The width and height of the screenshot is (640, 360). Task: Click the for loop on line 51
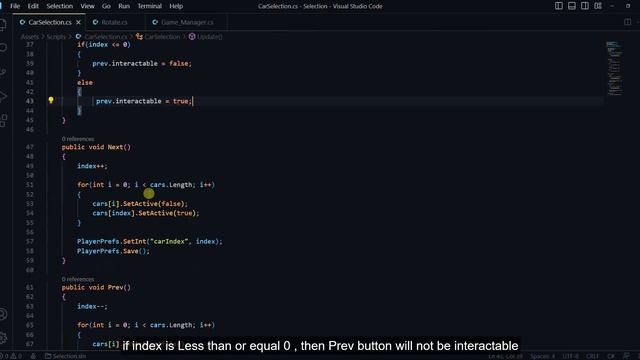click(x=146, y=185)
